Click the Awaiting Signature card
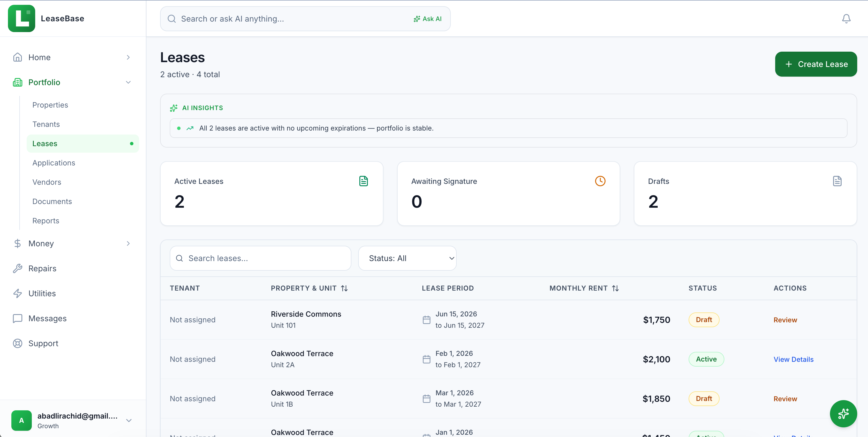The image size is (868, 437). (508, 194)
